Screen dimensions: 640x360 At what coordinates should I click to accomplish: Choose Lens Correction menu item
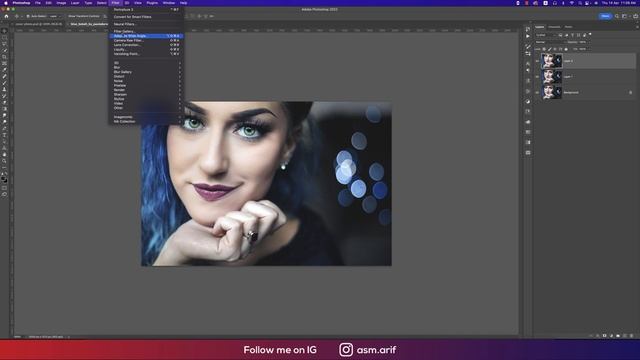[x=147, y=45]
